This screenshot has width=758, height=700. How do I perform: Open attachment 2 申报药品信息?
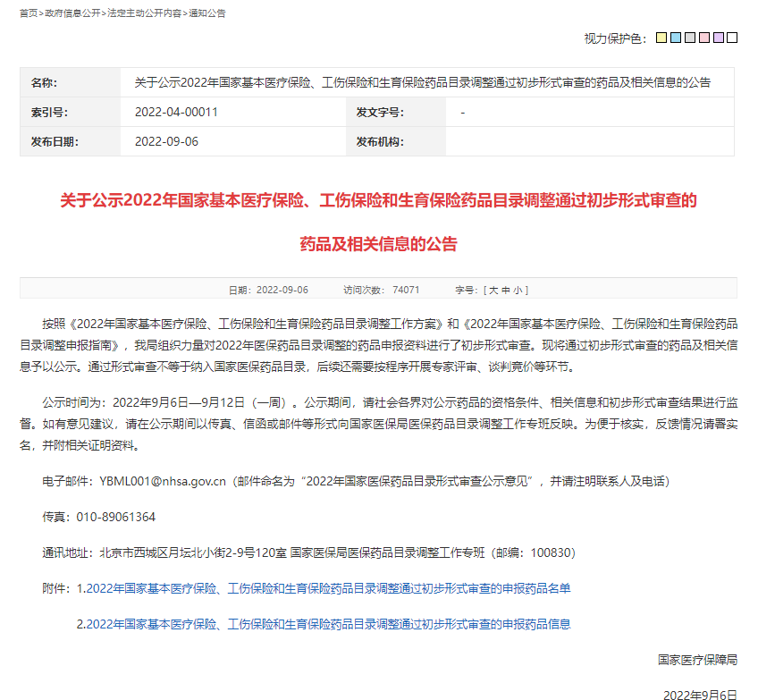[x=323, y=624]
